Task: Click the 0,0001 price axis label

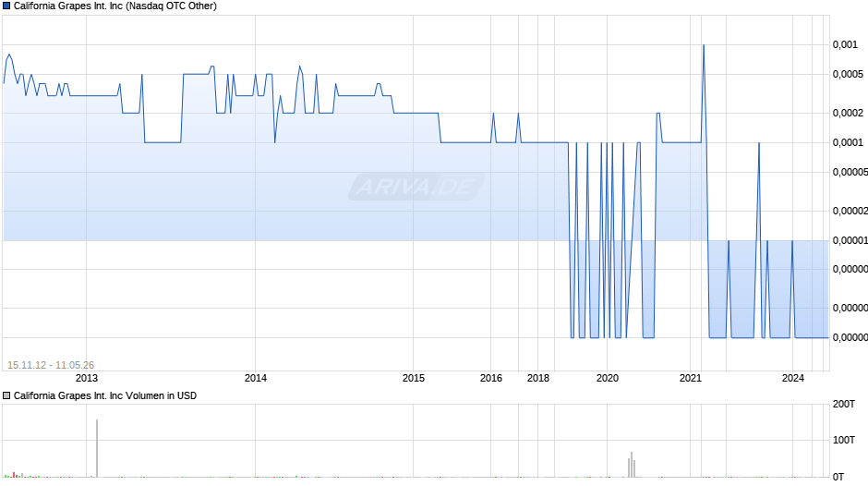Action: (848, 143)
